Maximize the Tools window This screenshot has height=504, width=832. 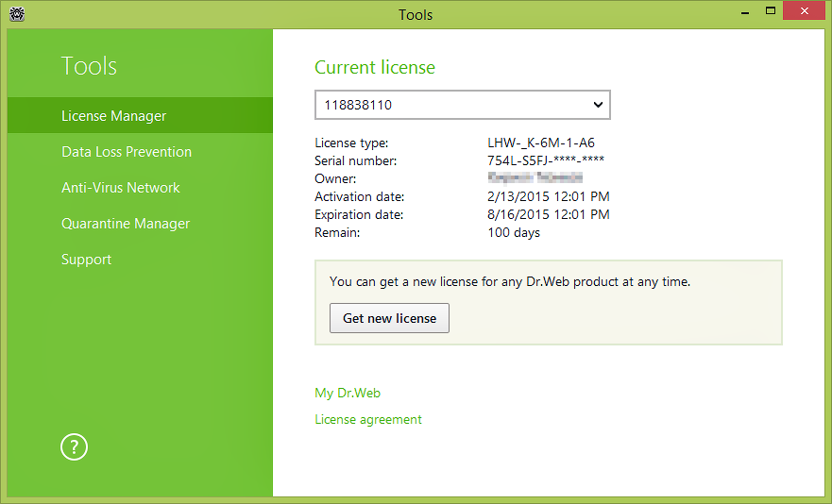(771, 10)
